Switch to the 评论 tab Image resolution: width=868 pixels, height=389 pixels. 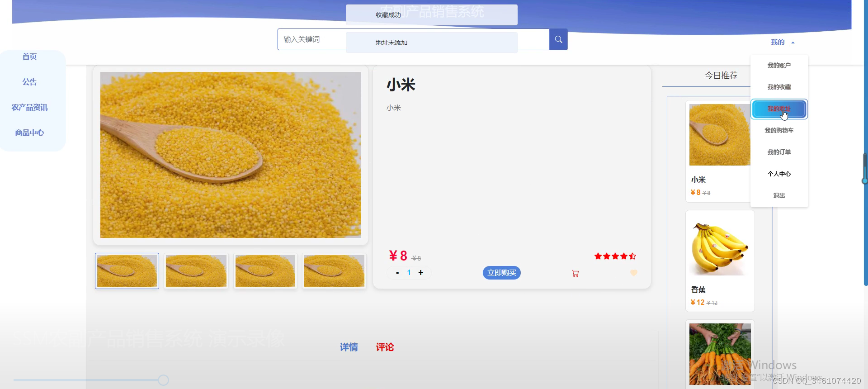(385, 347)
